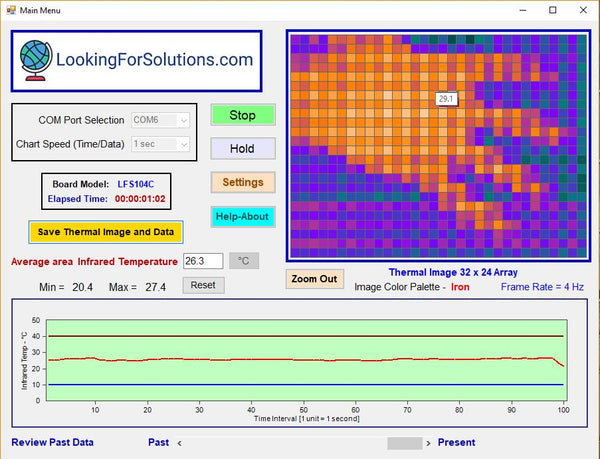Screen dimensions: 600x459
Task: Click the elapsed time 00:00:01:02
Action: (140, 199)
